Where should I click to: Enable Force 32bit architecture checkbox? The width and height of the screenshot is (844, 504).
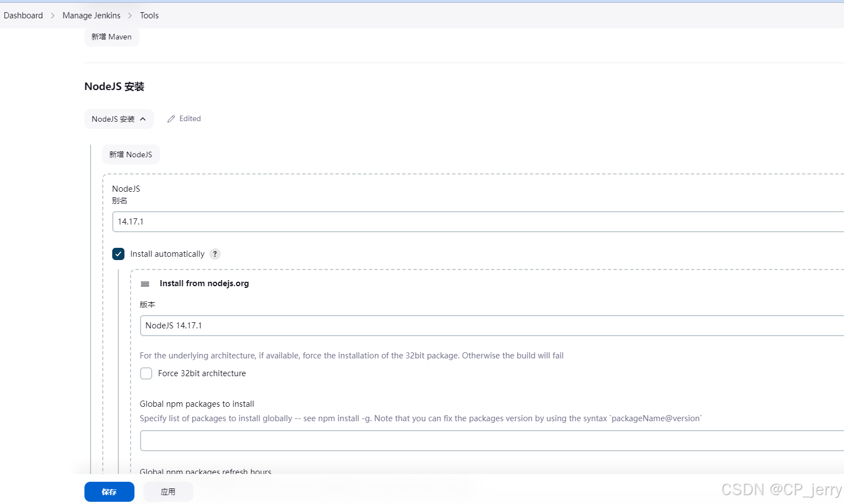click(x=146, y=373)
